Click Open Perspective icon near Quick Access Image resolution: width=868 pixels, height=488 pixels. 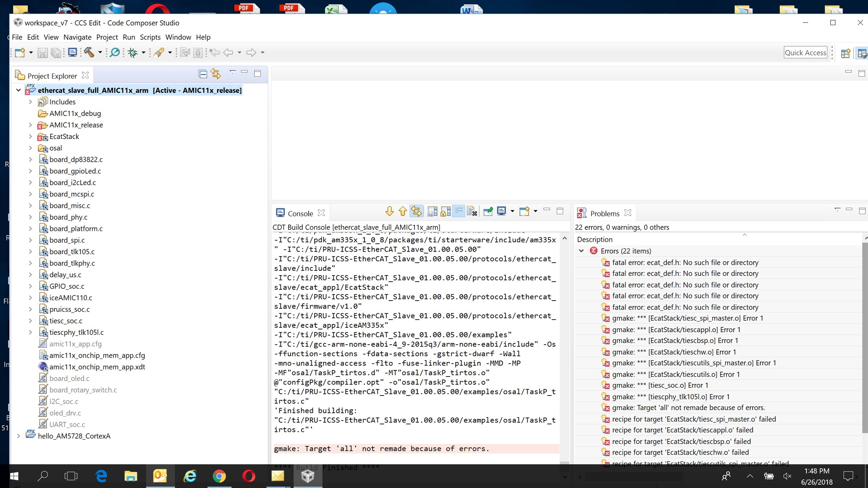tap(845, 53)
